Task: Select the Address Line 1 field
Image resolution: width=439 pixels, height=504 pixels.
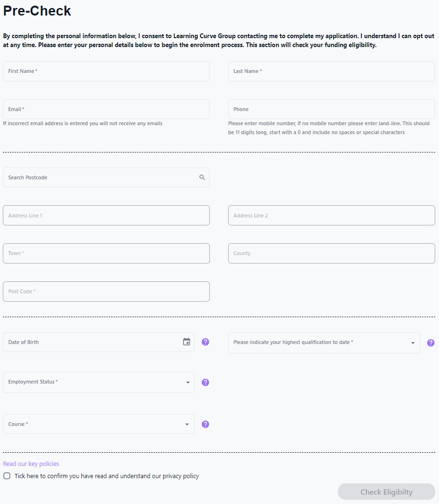Action: point(106,216)
